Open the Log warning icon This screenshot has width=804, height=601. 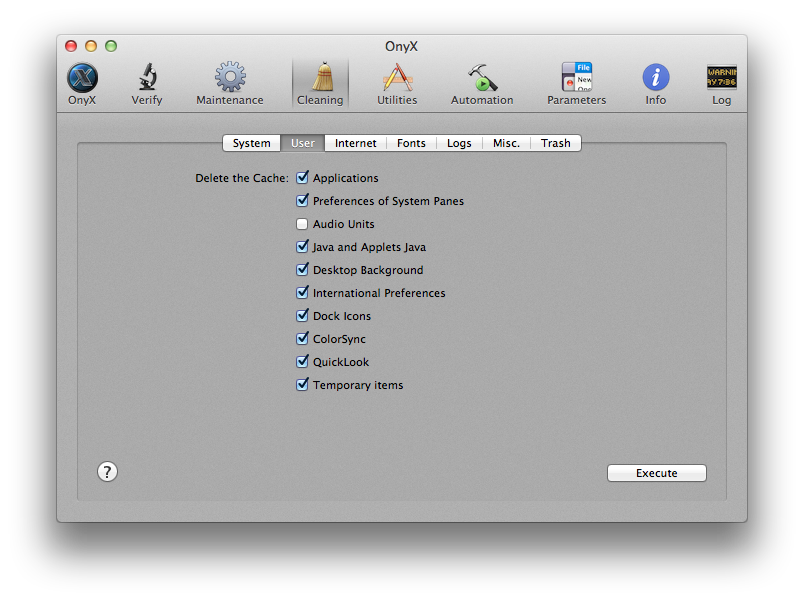tap(721, 78)
